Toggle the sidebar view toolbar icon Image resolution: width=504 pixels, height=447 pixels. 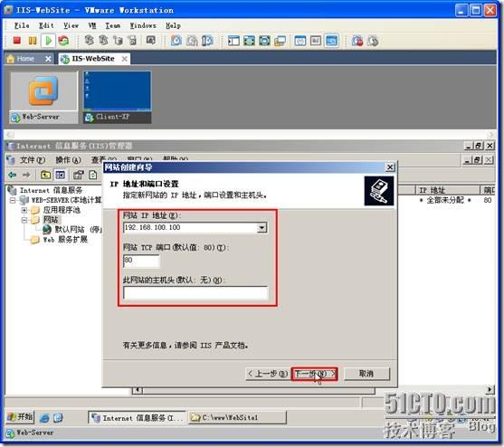point(233,41)
